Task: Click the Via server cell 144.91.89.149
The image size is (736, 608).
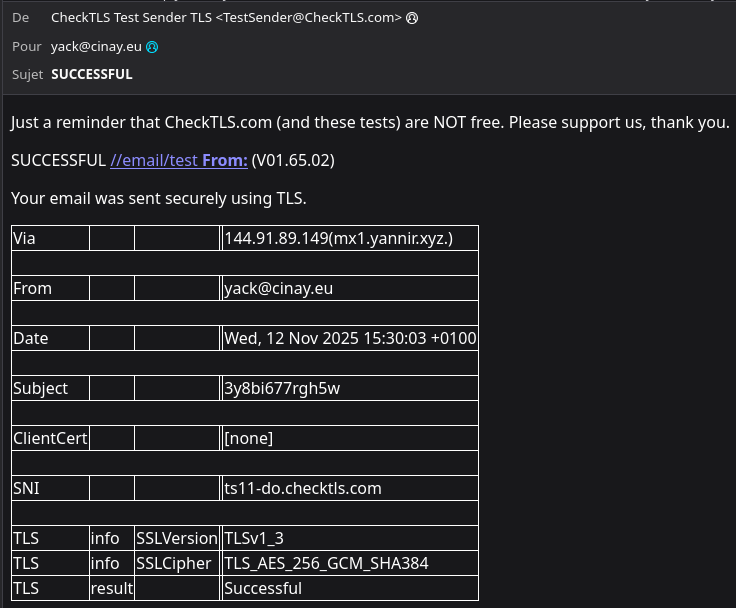Action: pos(338,238)
